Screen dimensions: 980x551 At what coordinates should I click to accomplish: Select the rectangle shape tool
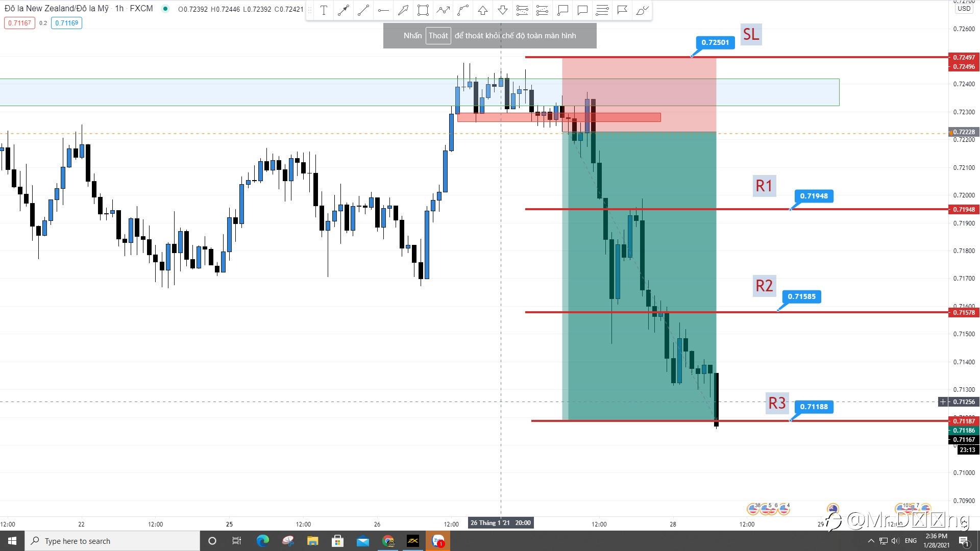pos(423,10)
